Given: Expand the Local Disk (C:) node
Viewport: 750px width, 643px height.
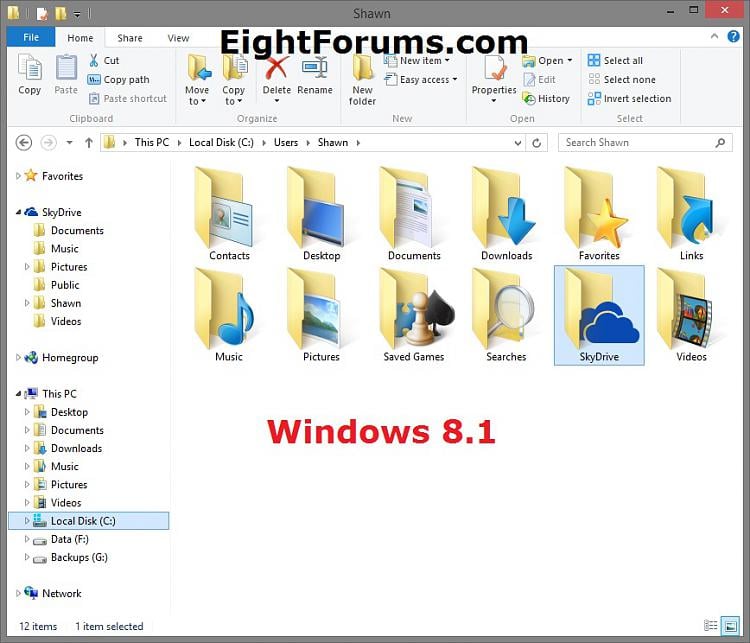Looking at the screenshot, I should [x=27, y=521].
